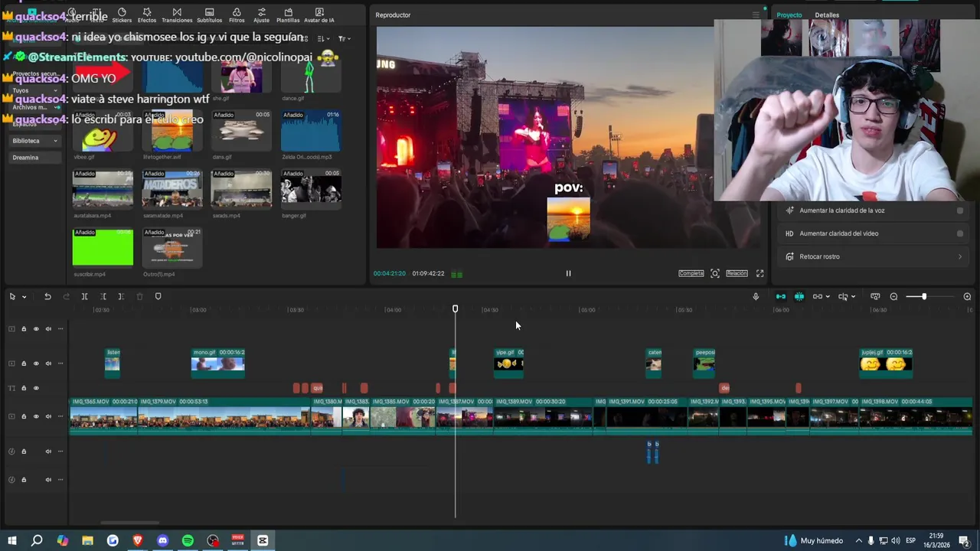Image resolution: width=980 pixels, height=551 pixels.
Task: Mute the first audio track
Action: (48, 452)
